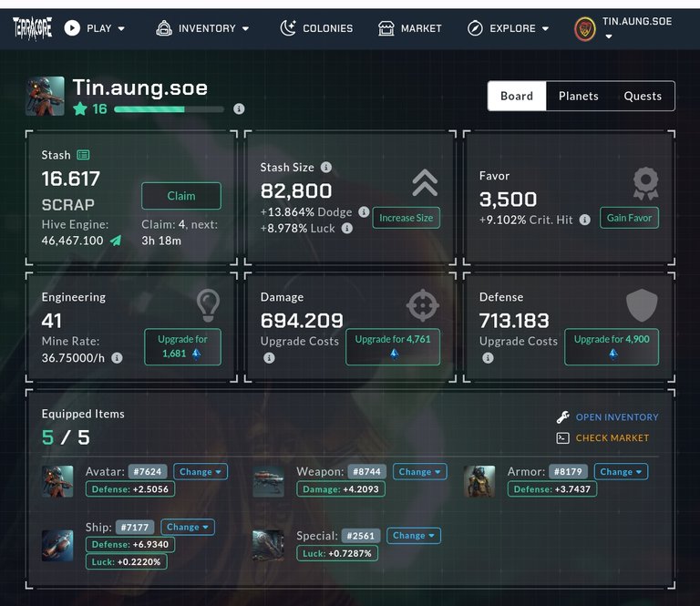Click the Colonies moon icon
This screenshot has width=700, height=606.
[288, 28]
